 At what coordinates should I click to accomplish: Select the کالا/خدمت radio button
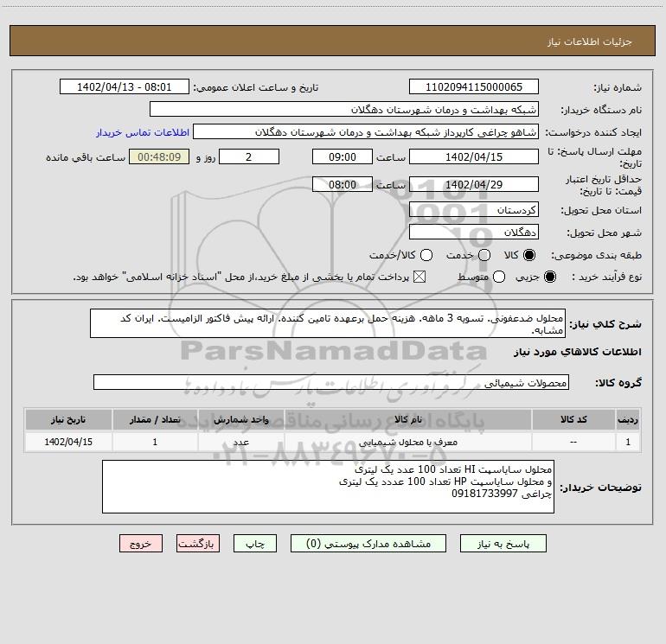tap(426, 255)
